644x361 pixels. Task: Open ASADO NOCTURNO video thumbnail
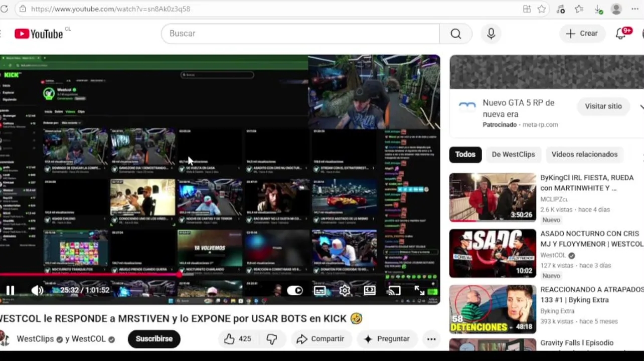pyautogui.click(x=493, y=253)
